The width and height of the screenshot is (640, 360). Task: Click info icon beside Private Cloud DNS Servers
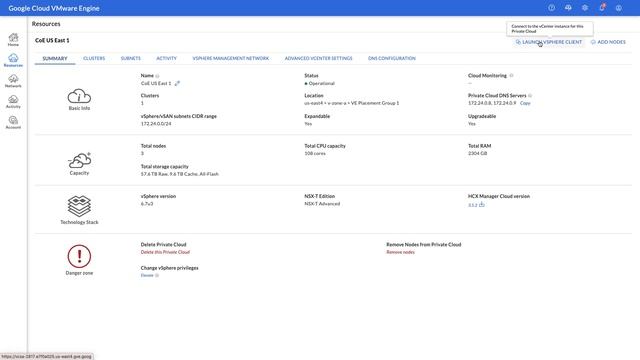click(x=530, y=96)
